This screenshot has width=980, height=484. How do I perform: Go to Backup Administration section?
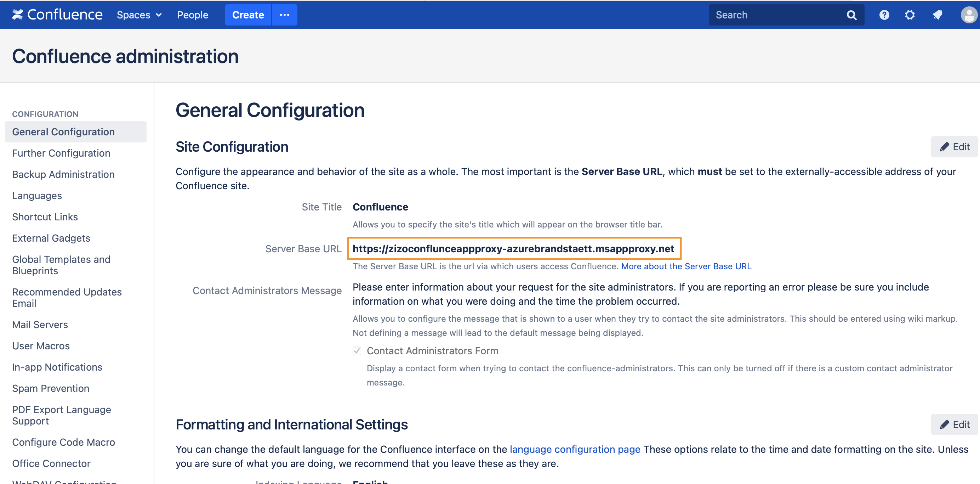(x=63, y=174)
